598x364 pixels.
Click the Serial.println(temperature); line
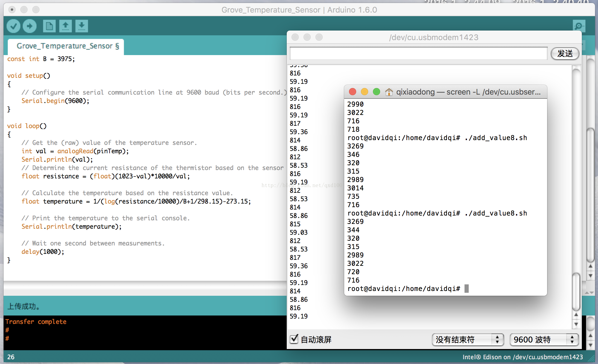72,227
